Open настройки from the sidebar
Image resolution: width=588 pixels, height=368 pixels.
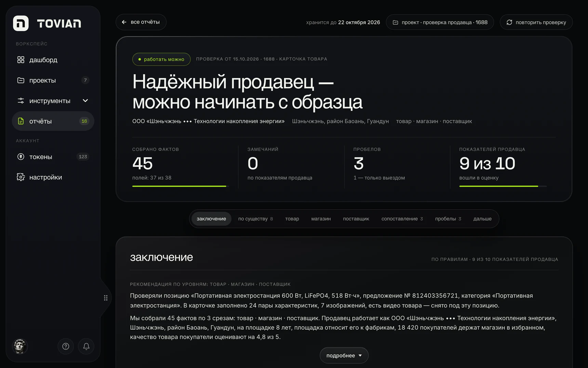coord(53,177)
